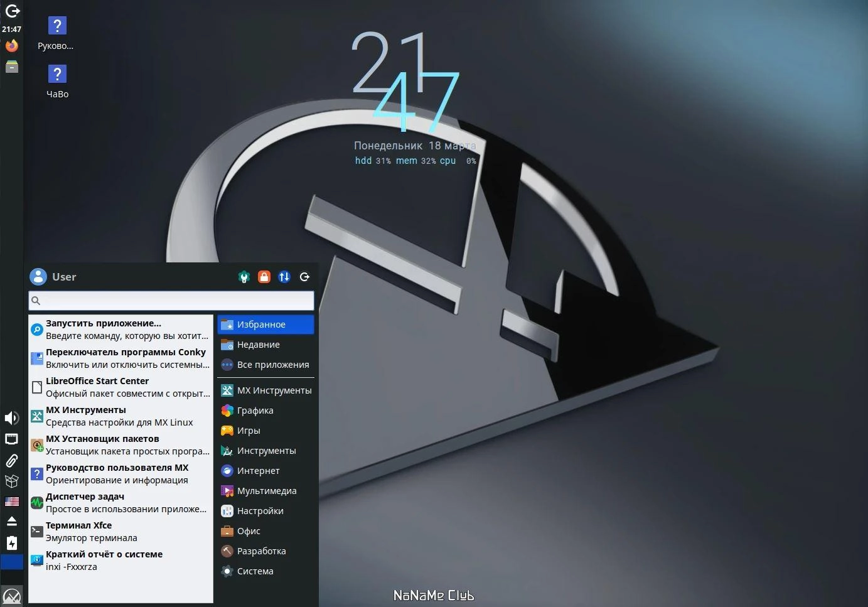Screen dimensions: 868x607
Task: Click the blue workspace switcher box
Action: [12, 562]
